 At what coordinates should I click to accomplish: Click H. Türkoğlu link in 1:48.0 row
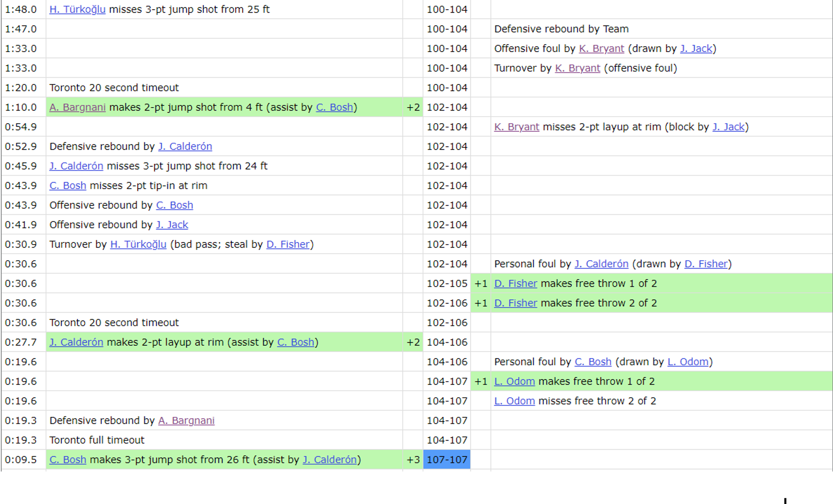point(77,10)
